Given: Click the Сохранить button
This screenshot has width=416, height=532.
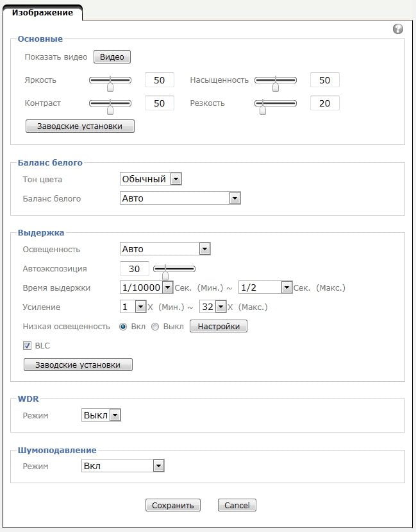Looking at the screenshot, I should (x=173, y=505).
